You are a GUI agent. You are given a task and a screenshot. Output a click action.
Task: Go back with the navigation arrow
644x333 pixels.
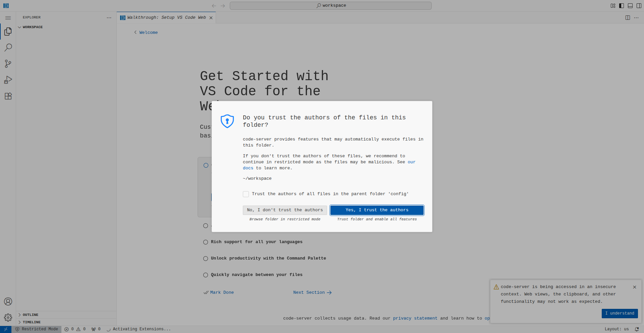coord(214,6)
